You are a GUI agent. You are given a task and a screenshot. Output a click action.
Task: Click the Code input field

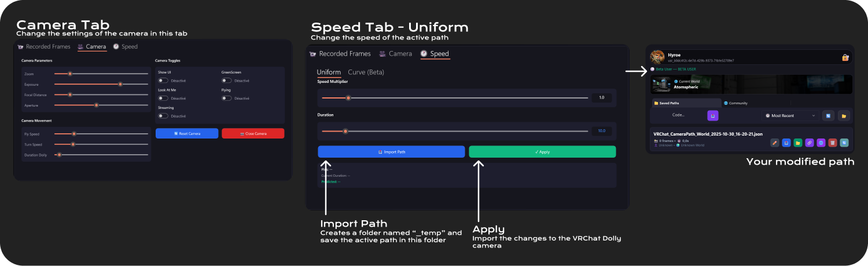[678, 115]
